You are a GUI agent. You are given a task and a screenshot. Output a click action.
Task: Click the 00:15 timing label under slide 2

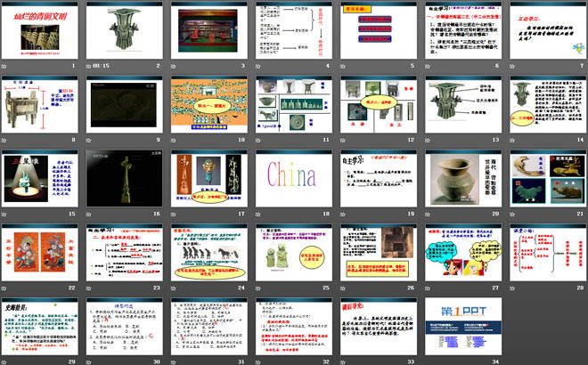[x=101, y=66]
